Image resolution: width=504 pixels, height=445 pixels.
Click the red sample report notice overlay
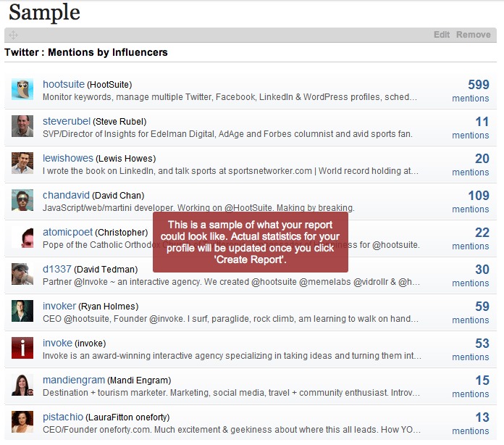(x=251, y=242)
